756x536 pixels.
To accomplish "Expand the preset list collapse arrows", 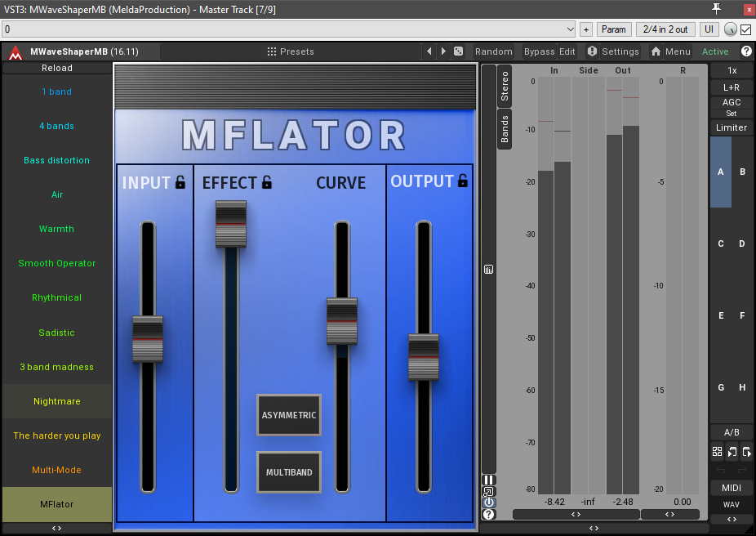I will pyautogui.click(x=57, y=529).
